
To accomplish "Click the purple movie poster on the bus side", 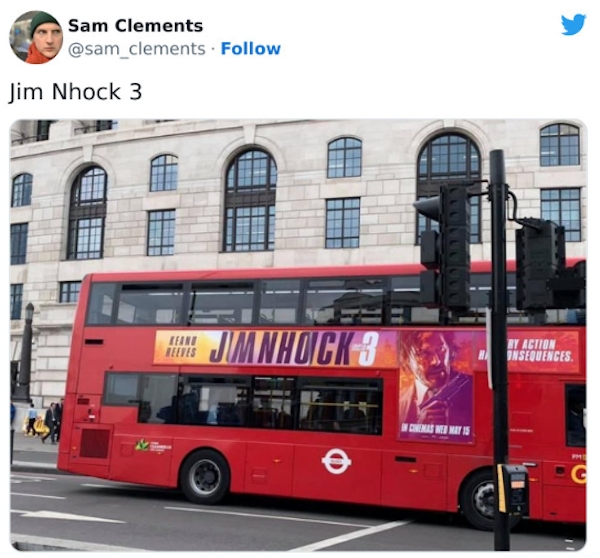I will click(435, 387).
